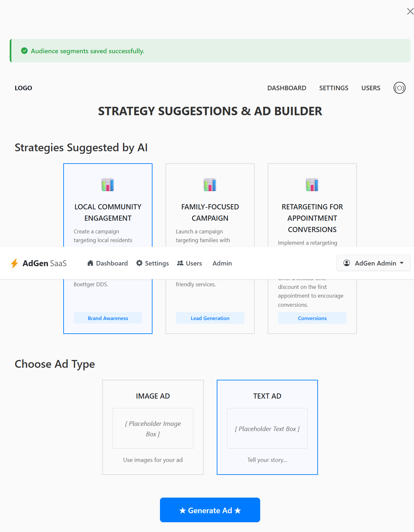Go to the uppercase DASHBOARD header link
Image resolution: width=414 pixels, height=532 pixels.
click(x=287, y=88)
